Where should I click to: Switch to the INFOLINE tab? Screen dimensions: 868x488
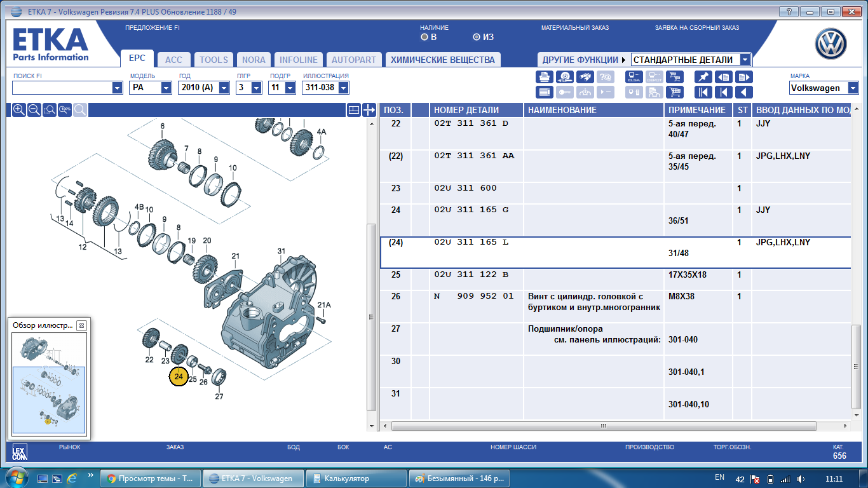coord(299,60)
